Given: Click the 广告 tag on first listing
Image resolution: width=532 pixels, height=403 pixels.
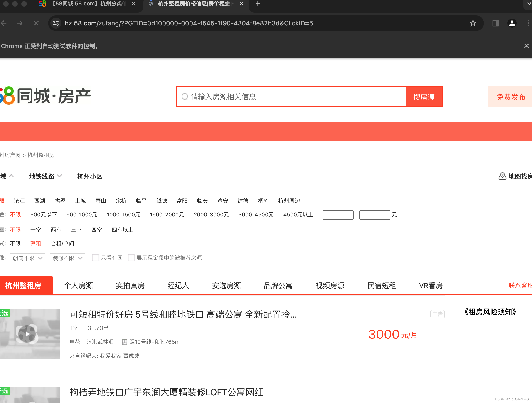Looking at the screenshot, I should (438, 314).
